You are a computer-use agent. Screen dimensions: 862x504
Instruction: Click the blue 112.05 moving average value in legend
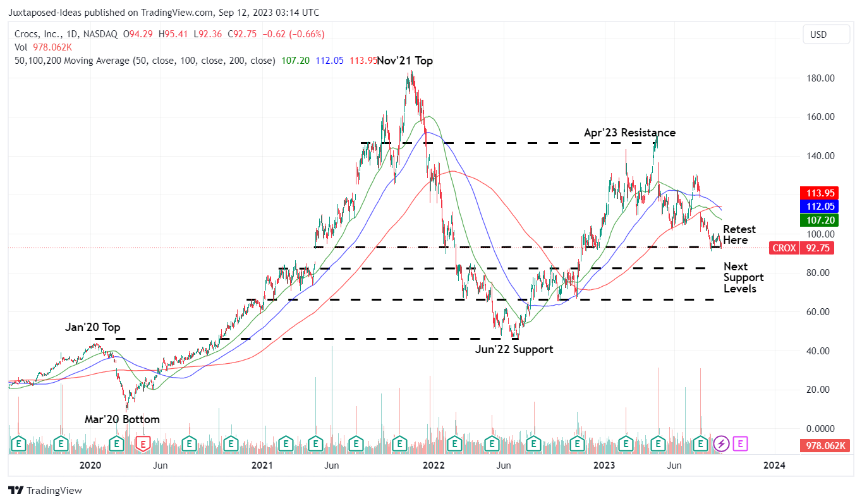pos(328,61)
